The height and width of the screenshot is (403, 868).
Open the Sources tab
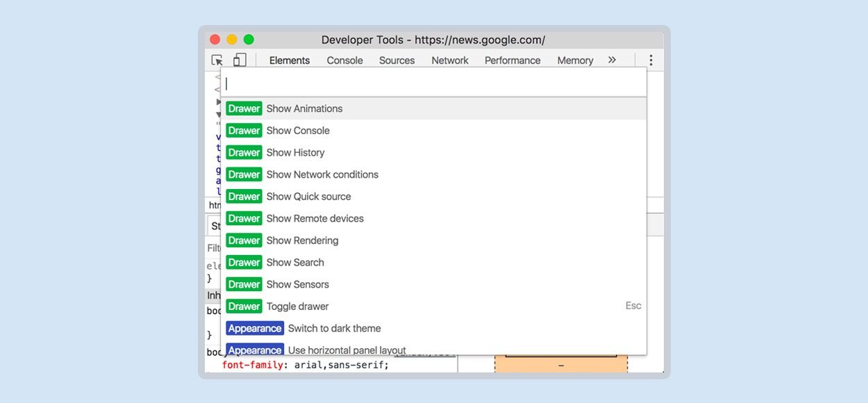[397, 60]
